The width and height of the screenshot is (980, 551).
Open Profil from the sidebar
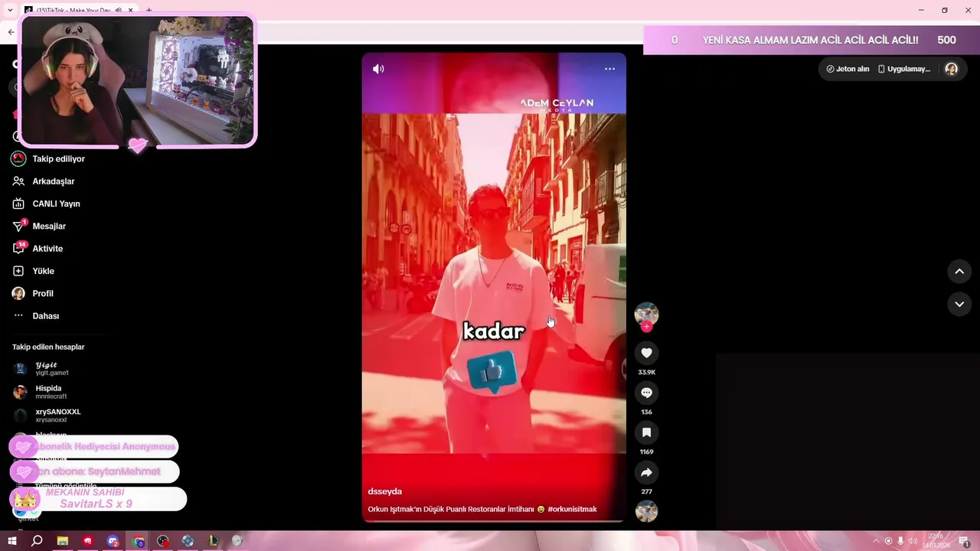[x=33, y=293]
